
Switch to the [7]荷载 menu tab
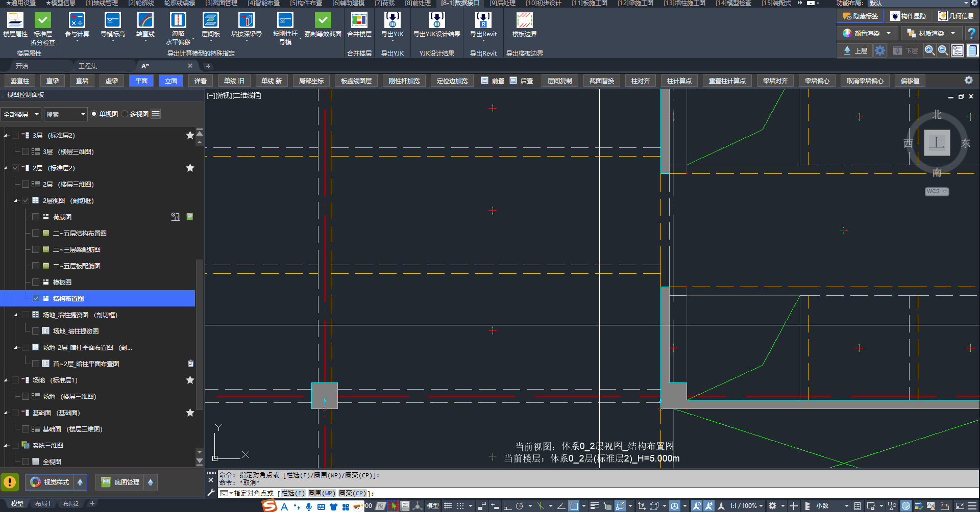[x=384, y=3]
